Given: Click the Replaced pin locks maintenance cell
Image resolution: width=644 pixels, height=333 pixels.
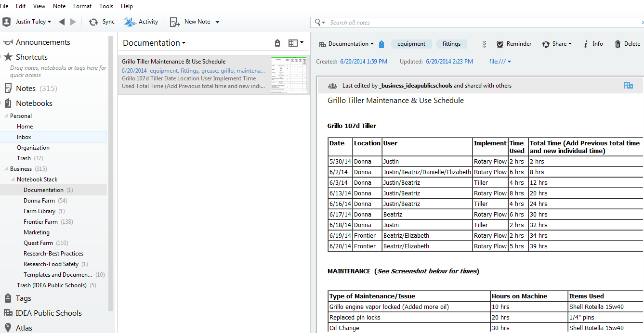Looking at the screenshot, I should (x=409, y=318).
